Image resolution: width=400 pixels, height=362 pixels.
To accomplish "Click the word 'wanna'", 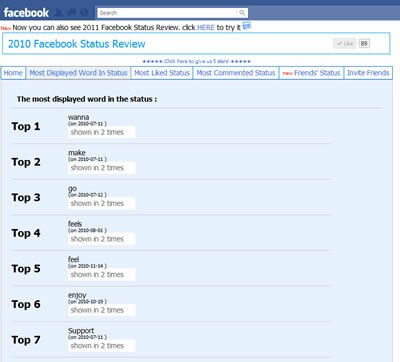I will tap(78, 117).
